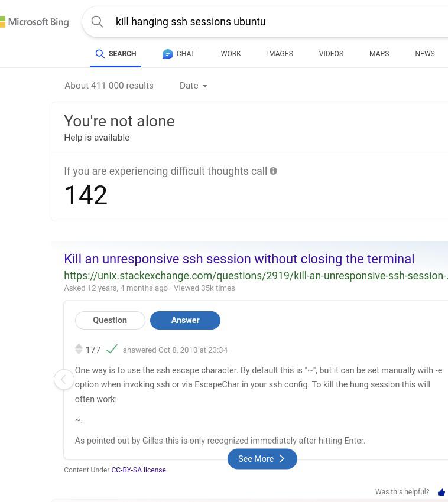Viewport: 448px width, 502px height.
Task: Open the News tab
Action: 424,54
